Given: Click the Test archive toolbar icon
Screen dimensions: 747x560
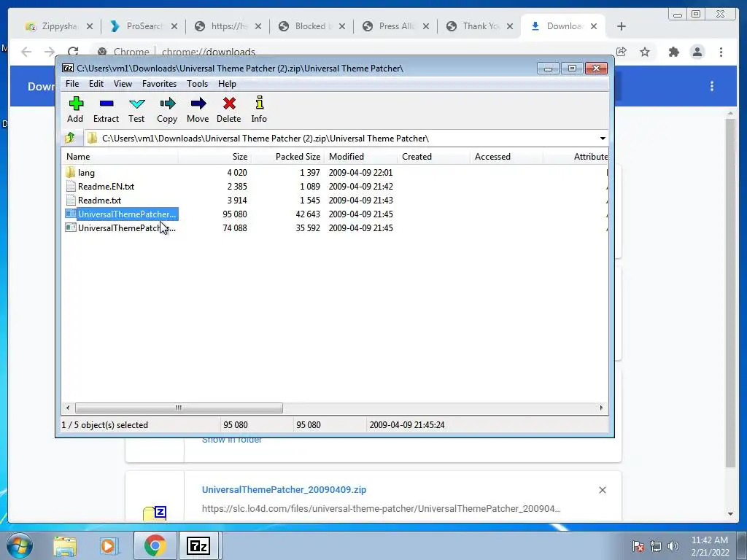Looking at the screenshot, I should (x=136, y=109).
